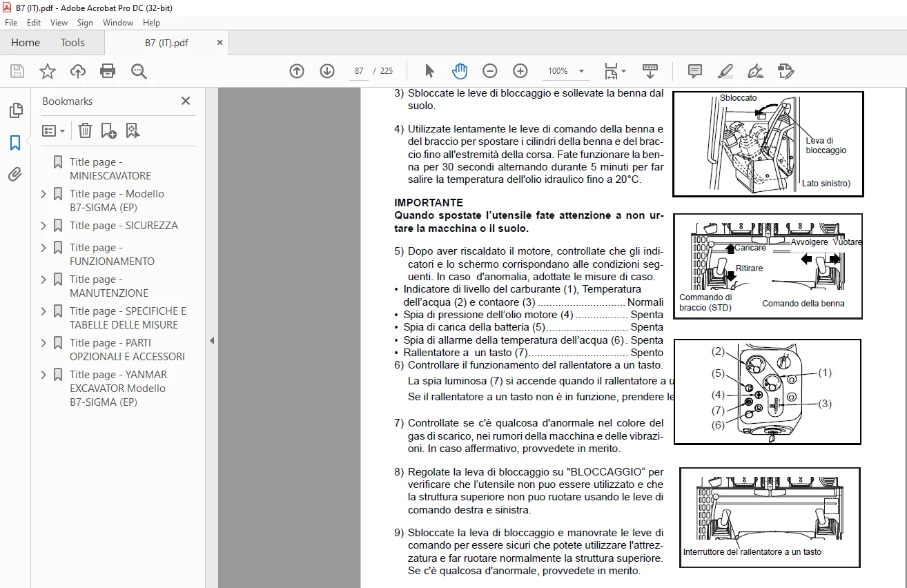Go to next page arrow

(x=327, y=71)
